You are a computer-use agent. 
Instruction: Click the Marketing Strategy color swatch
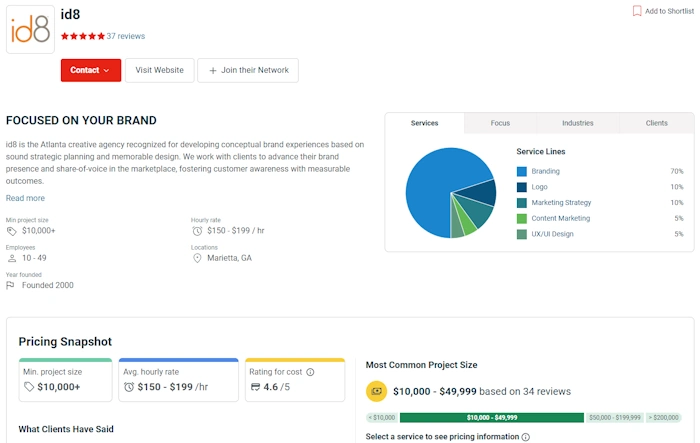point(521,203)
